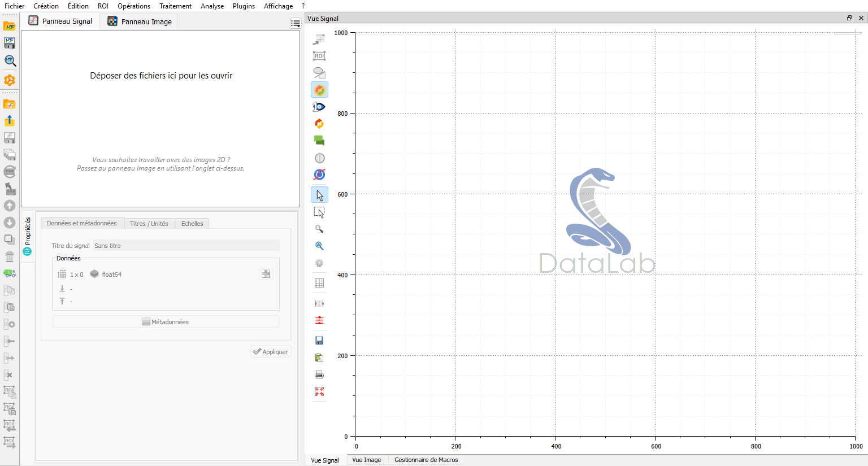Click the ROI icon in Vue Signal toolbar
The image size is (868, 466).
(x=319, y=56)
